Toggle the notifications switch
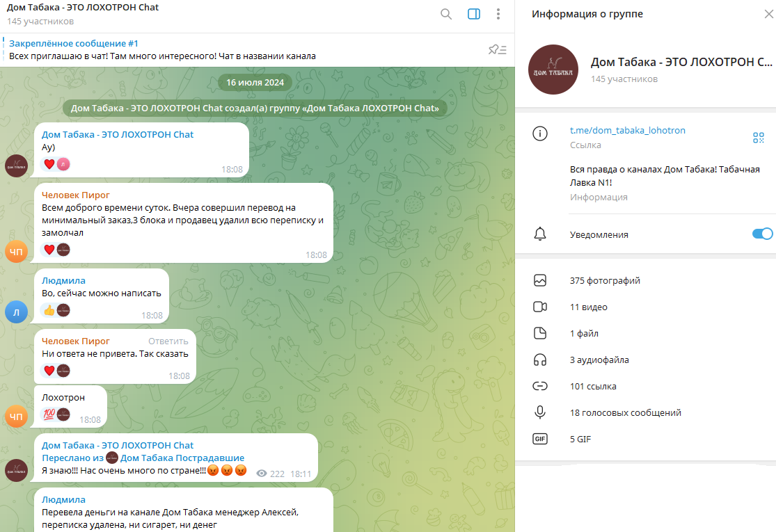Screen dimensions: 776x532 762,234
